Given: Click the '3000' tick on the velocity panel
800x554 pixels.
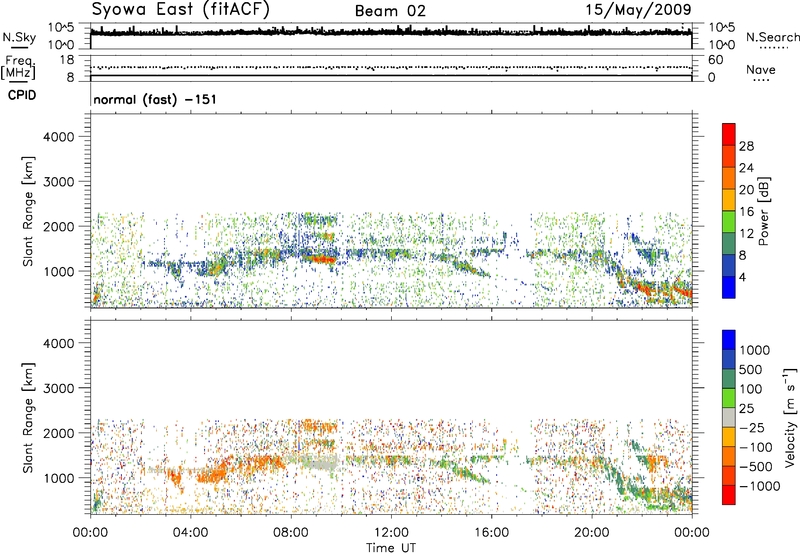Looking at the screenshot, I should [58, 388].
